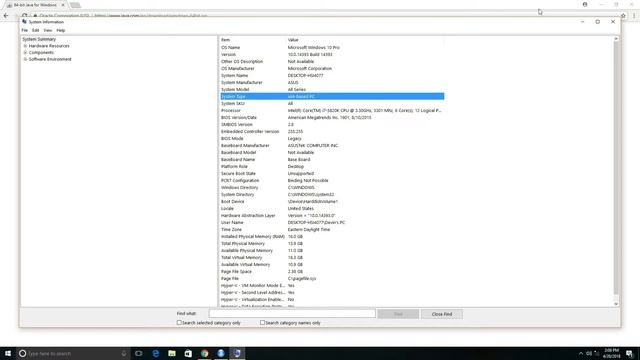Open the Action Center notifications icon
640x360 pixels.
click(x=630, y=353)
